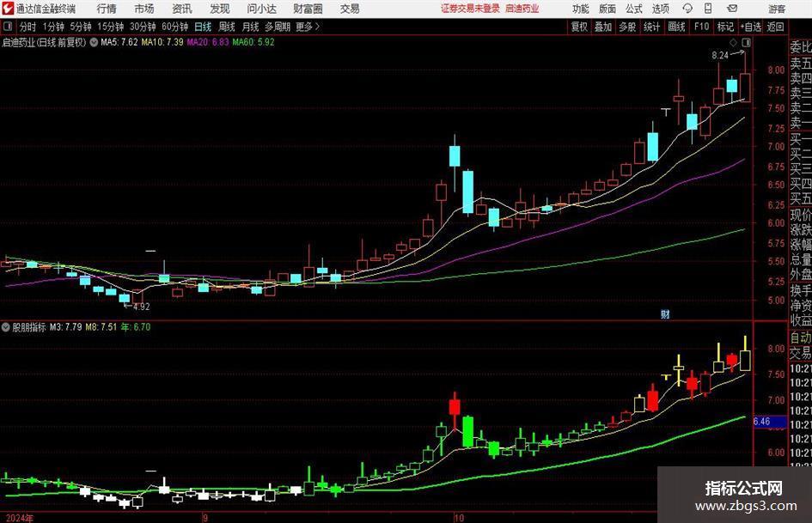Click the 财 marker on the chart
The width and height of the screenshot is (812, 523).
point(665,313)
